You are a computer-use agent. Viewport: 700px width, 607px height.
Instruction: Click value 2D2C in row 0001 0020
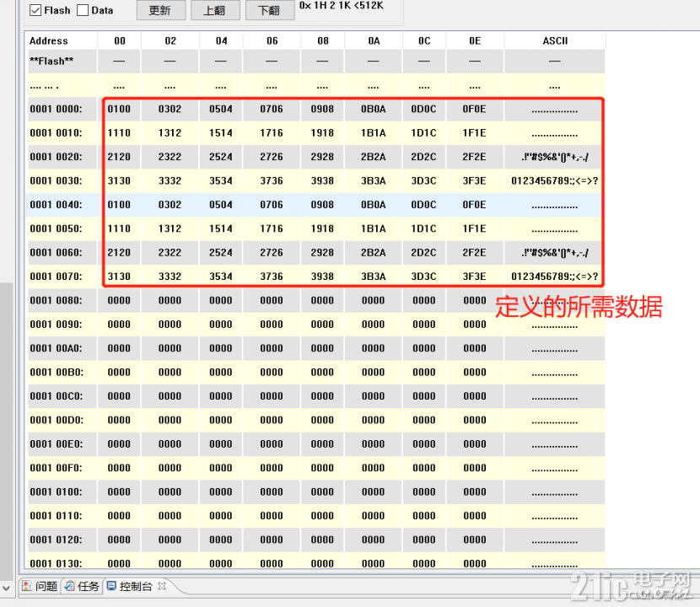click(423, 157)
